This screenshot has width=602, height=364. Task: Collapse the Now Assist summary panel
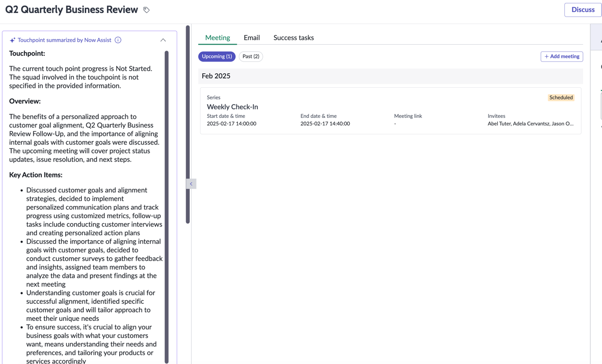[x=163, y=40]
